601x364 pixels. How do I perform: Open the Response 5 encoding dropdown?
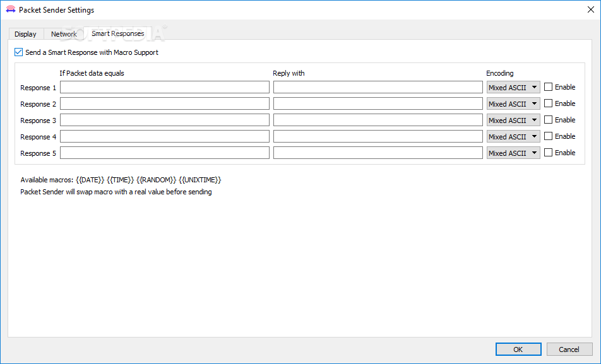tap(513, 153)
